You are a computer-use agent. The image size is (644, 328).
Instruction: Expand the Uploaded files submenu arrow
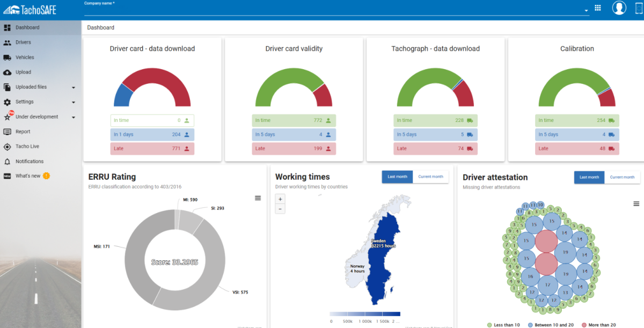click(x=74, y=88)
